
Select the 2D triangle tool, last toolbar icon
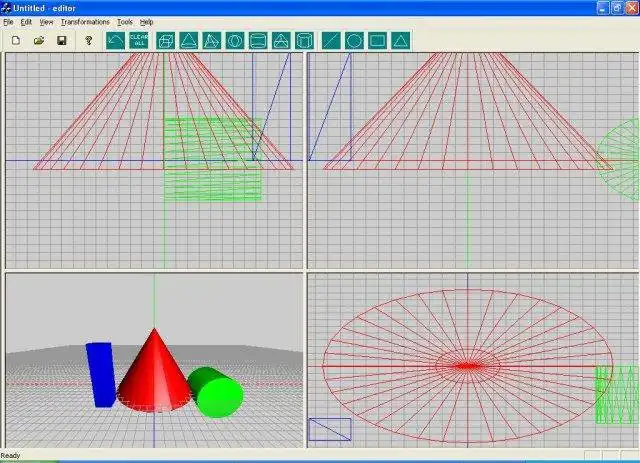tap(400, 41)
